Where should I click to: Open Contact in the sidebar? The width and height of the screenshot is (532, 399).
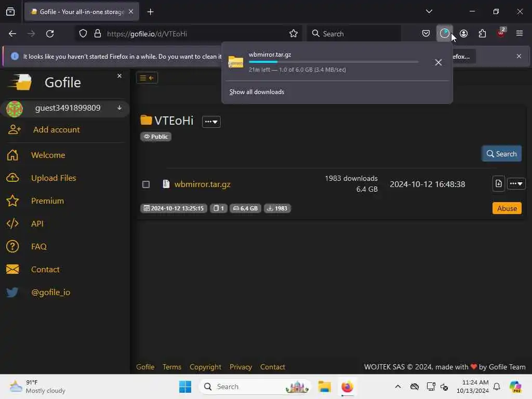pos(45,270)
